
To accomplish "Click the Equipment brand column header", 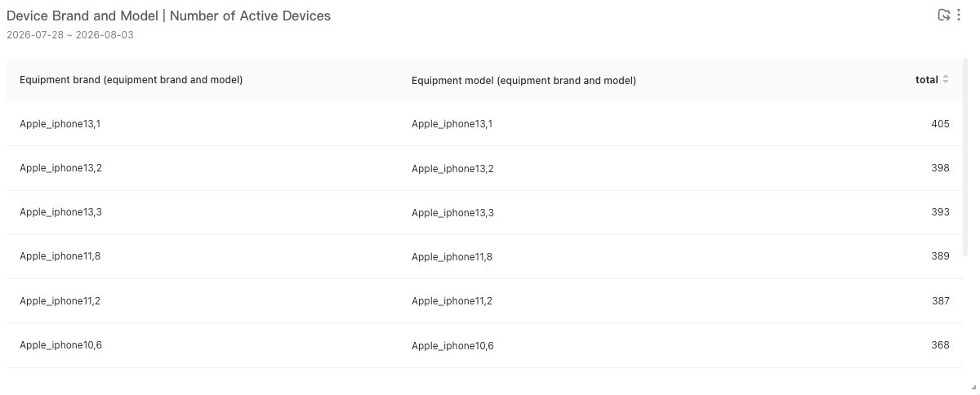I will tap(131, 80).
